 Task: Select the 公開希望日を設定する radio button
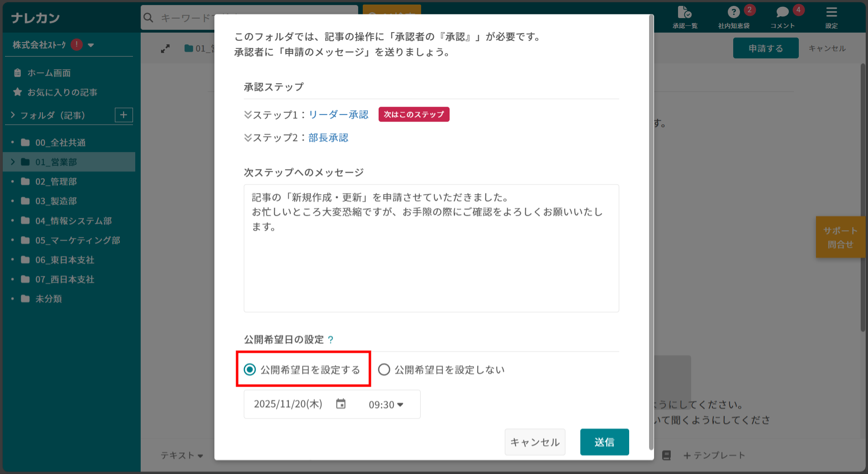coord(249,370)
